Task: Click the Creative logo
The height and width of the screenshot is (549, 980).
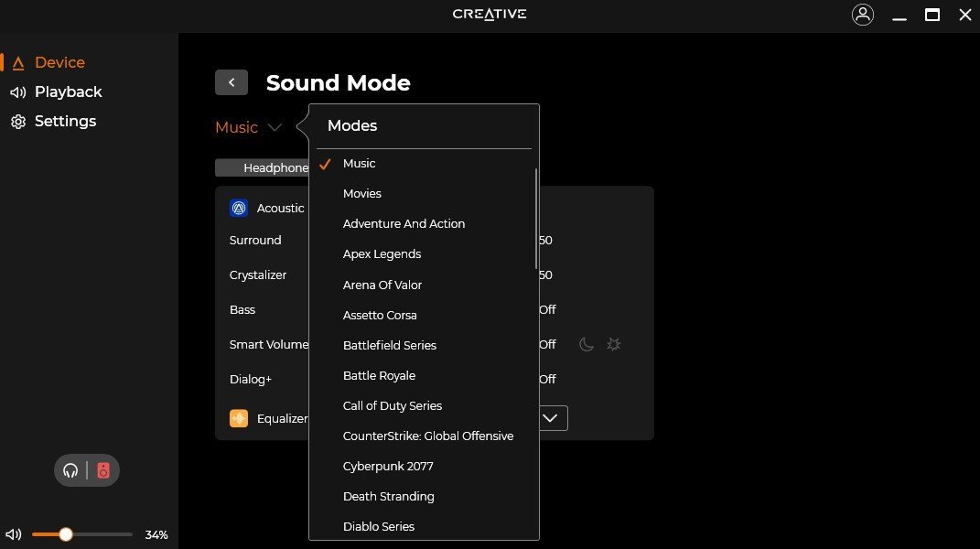Action: [490, 14]
